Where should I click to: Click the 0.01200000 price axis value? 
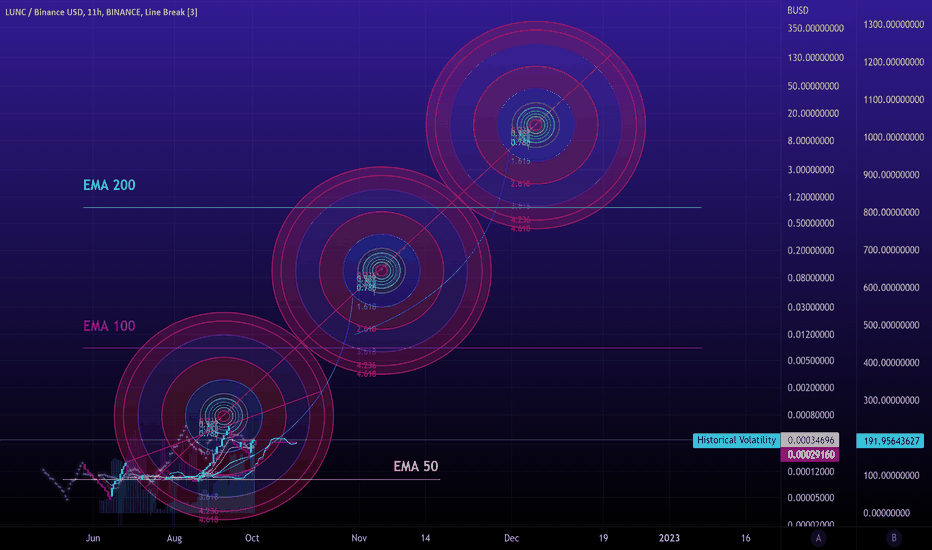(x=811, y=335)
